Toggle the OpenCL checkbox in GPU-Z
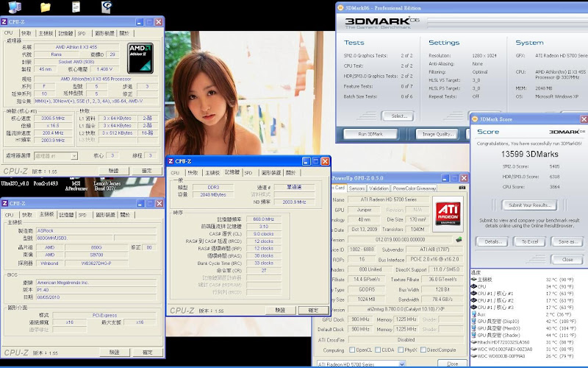This screenshot has width=588, height=368. tap(352, 350)
